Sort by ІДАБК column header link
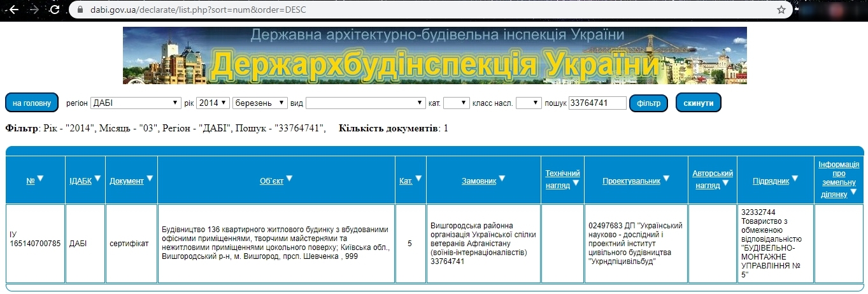 [x=81, y=181]
